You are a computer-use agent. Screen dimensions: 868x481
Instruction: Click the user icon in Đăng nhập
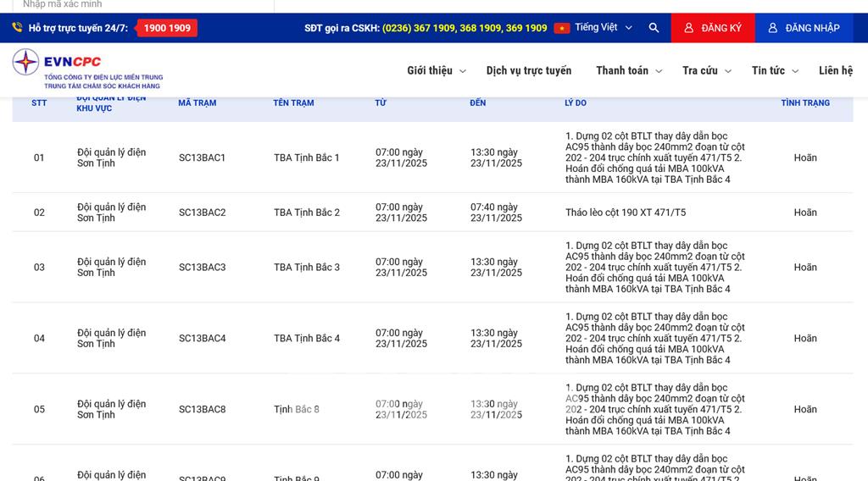pyautogui.click(x=772, y=28)
